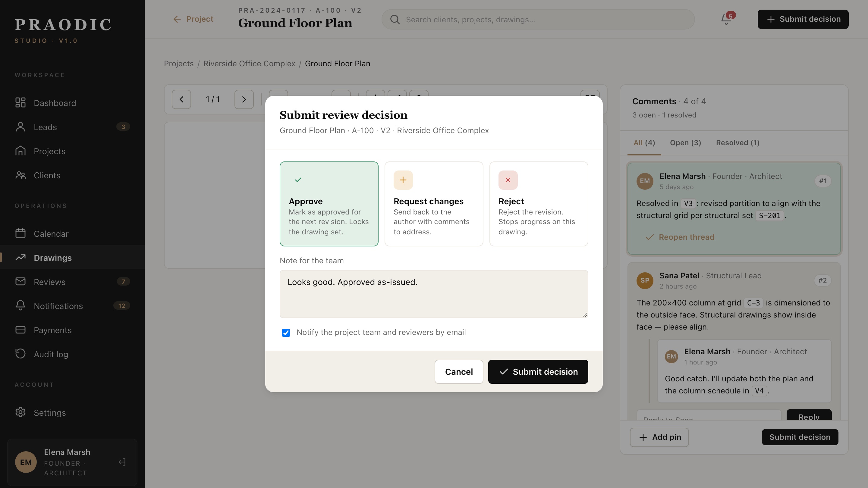The image size is (868, 488).
Task: Click the 'V4' tag in Elena's reply
Action: click(759, 391)
